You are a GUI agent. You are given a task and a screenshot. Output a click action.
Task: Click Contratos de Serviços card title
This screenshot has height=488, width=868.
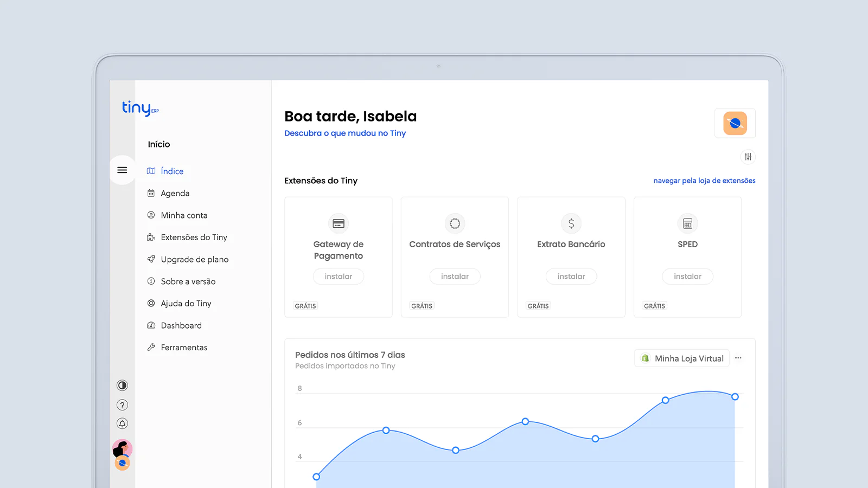[455, 245]
